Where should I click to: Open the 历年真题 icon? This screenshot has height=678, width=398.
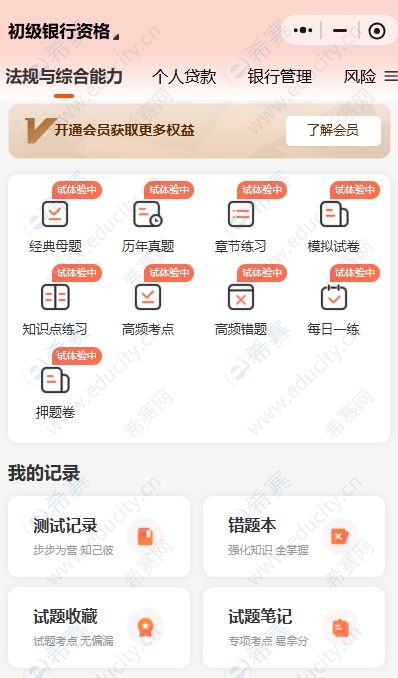(x=148, y=214)
